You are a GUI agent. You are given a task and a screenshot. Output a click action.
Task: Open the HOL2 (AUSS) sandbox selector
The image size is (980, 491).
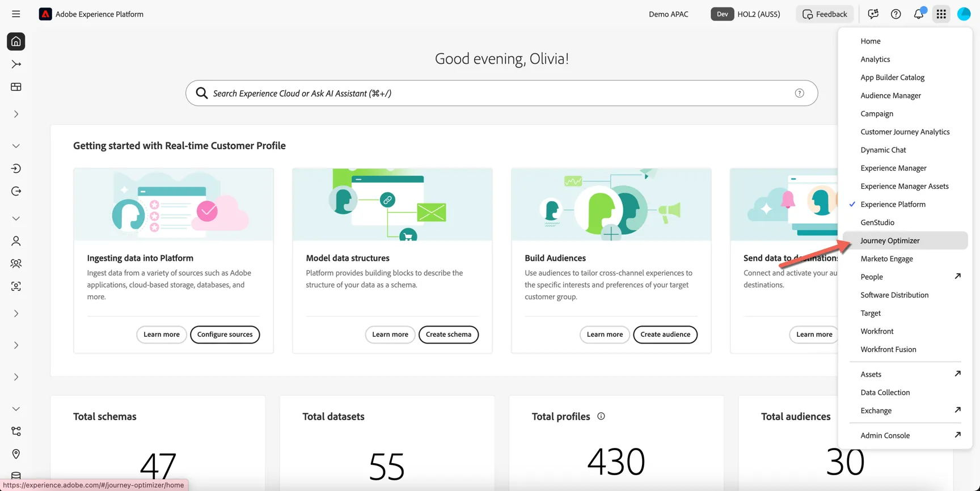pos(745,14)
